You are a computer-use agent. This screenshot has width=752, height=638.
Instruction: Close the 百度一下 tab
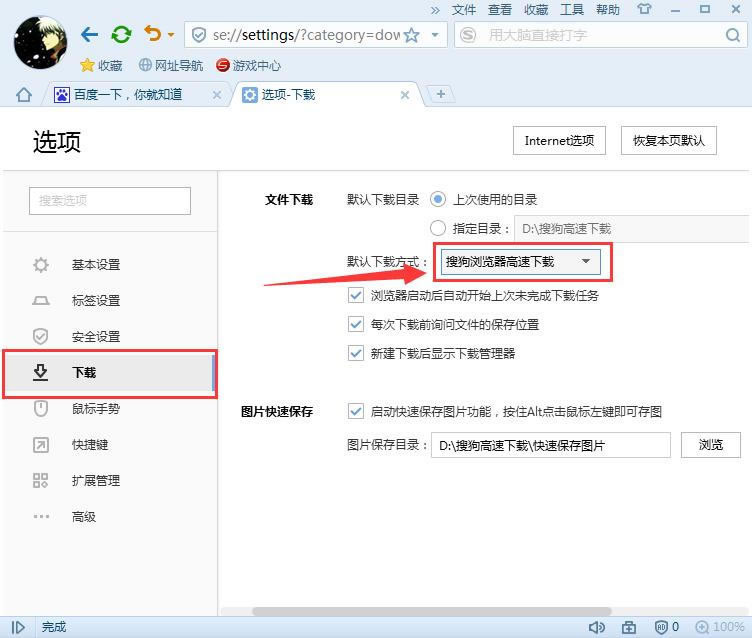click(x=217, y=95)
